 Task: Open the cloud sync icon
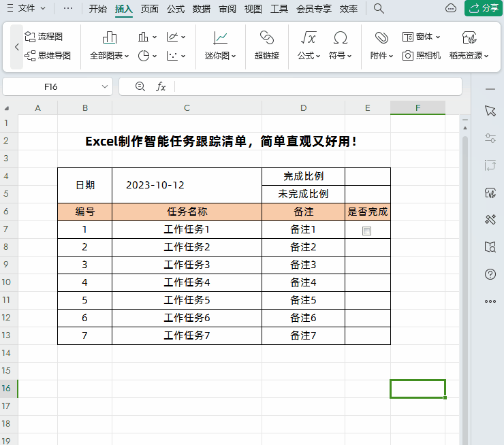click(x=451, y=8)
